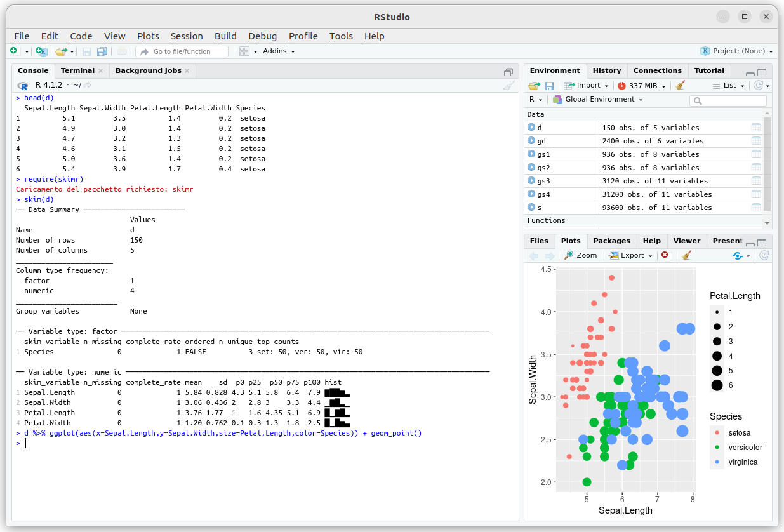Click the R logo icon in console header
Image resolution: width=784 pixels, height=532 pixels.
(x=23, y=85)
